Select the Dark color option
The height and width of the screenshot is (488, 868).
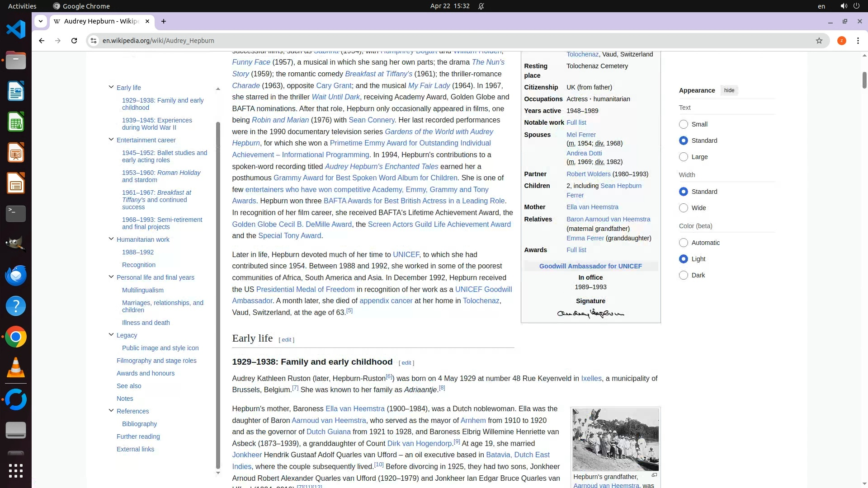tap(684, 275)
